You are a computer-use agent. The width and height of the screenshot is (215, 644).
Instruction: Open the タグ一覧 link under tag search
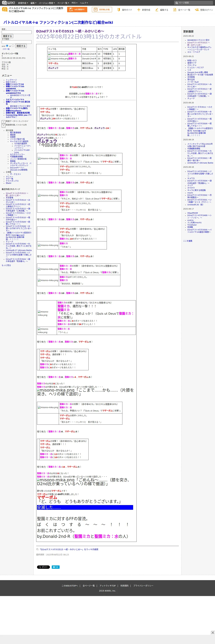tap(6, 49)
